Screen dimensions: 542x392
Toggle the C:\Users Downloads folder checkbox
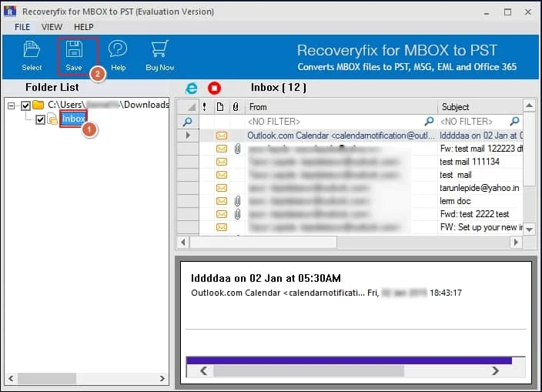click(x=25, y=106)
